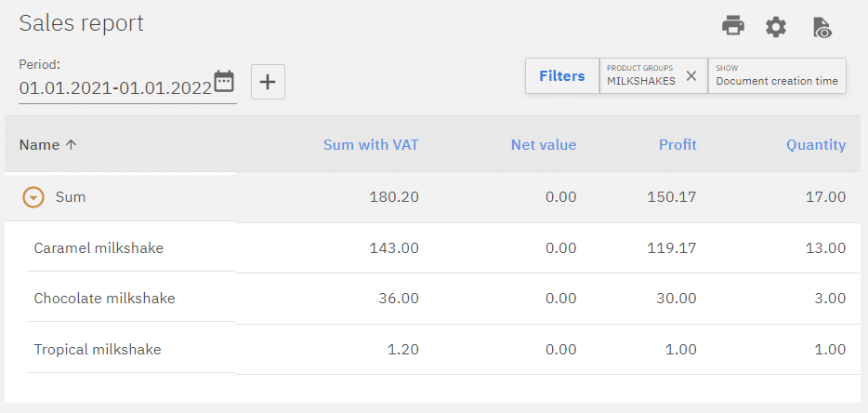Sort by Sum with VAT column

click(371, 145)
